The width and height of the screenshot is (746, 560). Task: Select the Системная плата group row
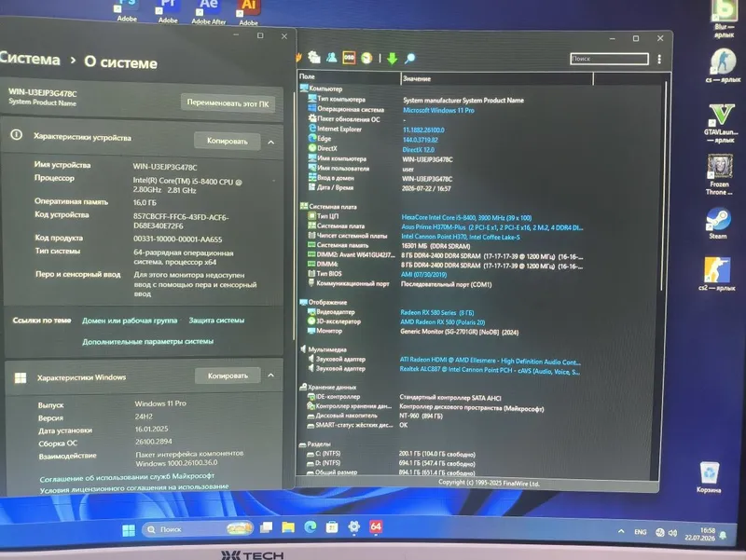click(328, 206)
